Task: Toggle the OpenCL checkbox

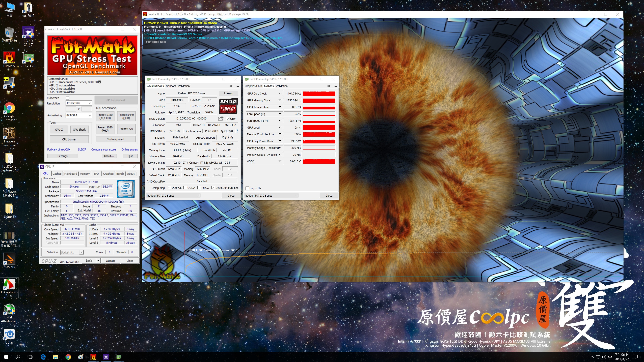Action: tap(169, 188)
